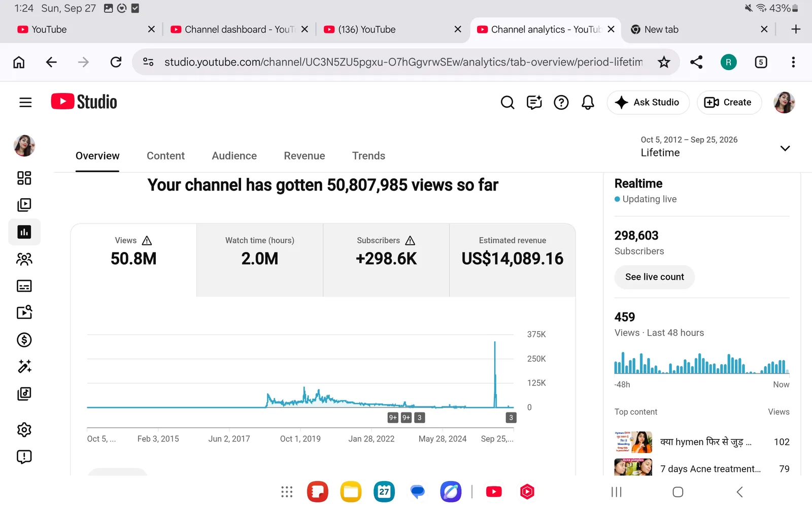812x508 pixels.
Task: Click the Create video button
Action: coord(729,103)
